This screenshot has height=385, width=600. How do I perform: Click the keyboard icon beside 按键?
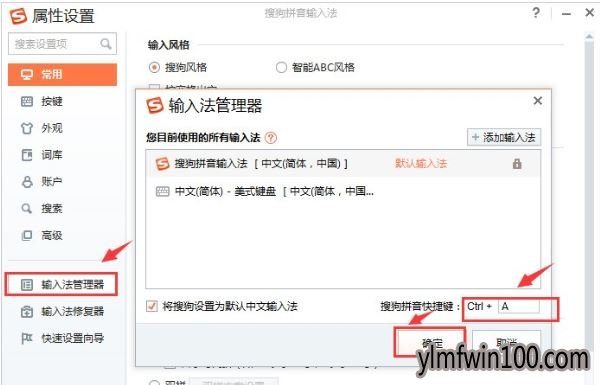tap(27, 101)
